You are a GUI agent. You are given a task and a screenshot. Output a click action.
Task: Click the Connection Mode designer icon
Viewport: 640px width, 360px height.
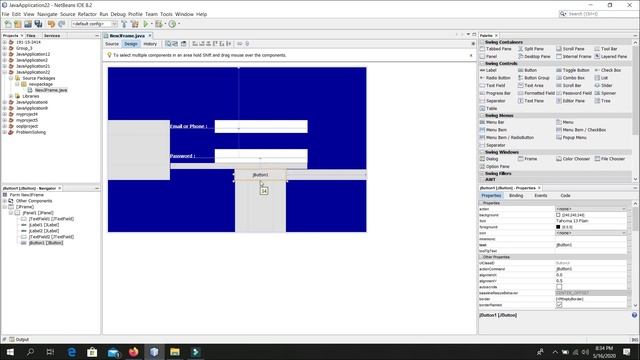(x=176, y=44)
